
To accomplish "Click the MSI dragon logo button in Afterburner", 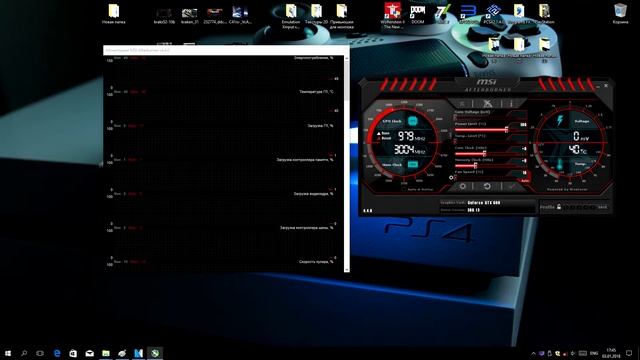I will pos(487,103).
